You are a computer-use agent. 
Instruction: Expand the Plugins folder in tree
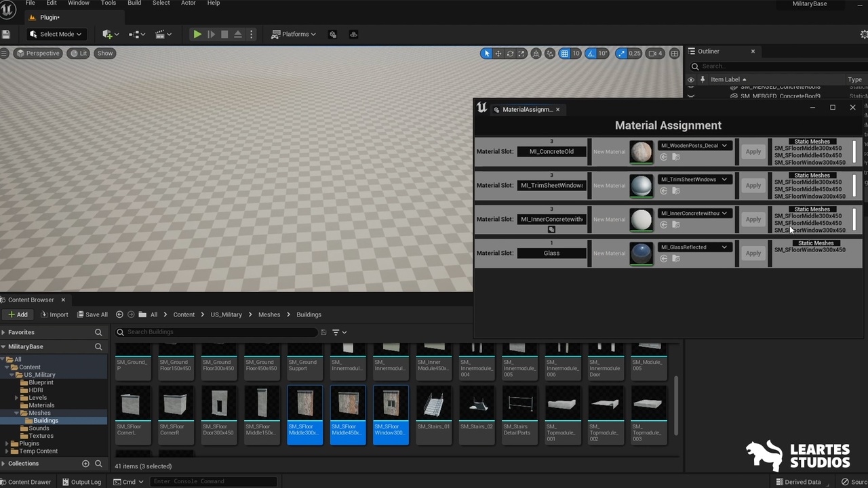(5, 443)
